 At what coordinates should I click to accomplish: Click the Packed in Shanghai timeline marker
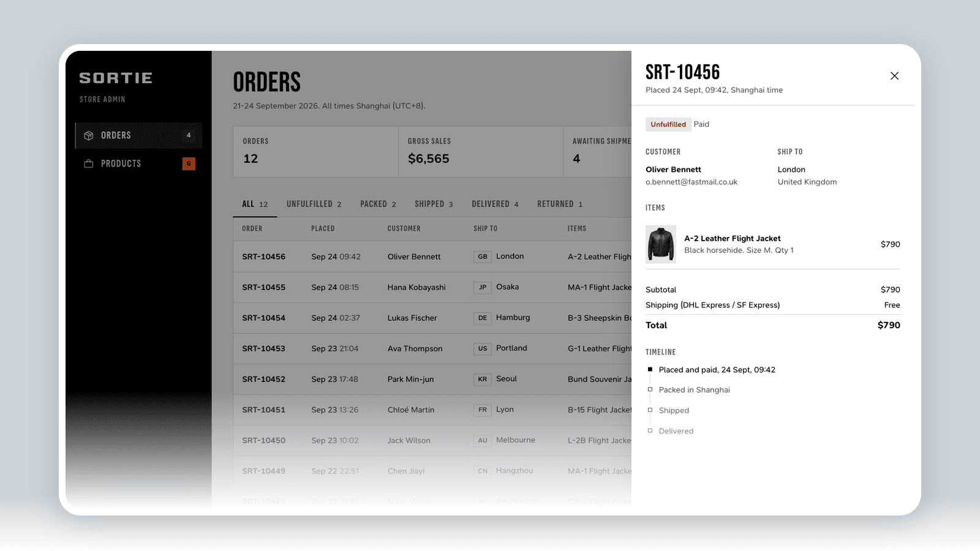click(x=650, y=389)
